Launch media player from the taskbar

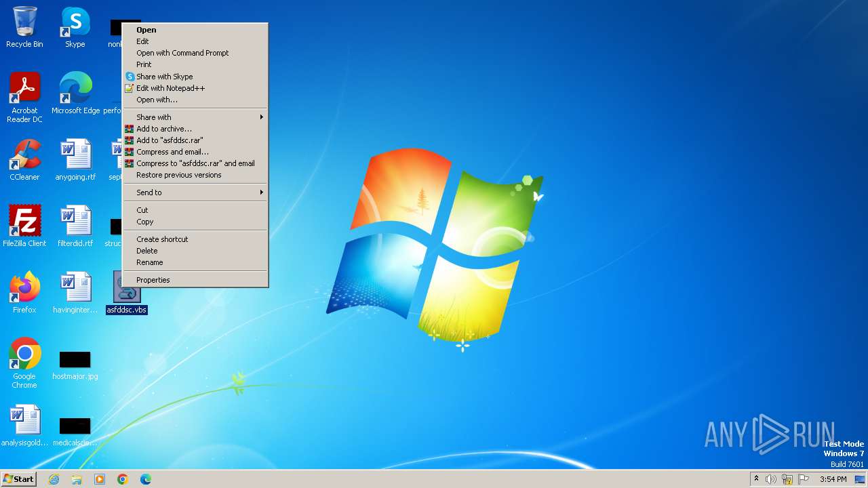point(100,479)
